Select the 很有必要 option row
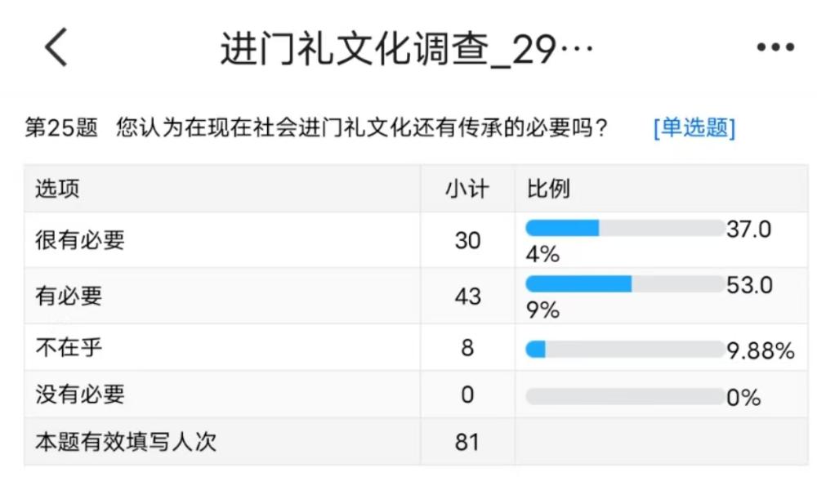817x504 pixels. click(x=80, y=240)
